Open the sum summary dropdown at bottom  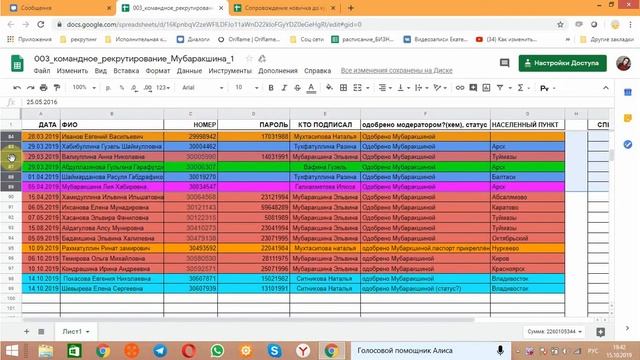554,331
